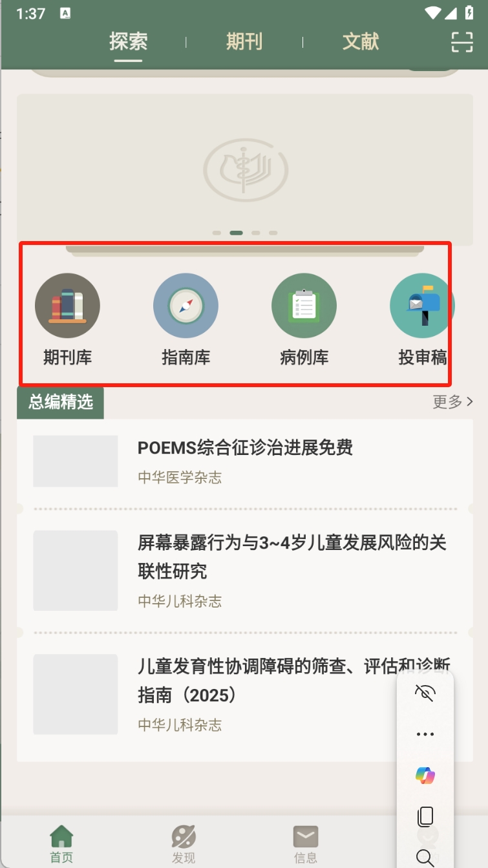Image resolution: width=488 pixels, height=868 pixels.
Task: Open the 指南库 compass icon
Action: (186, 306)
